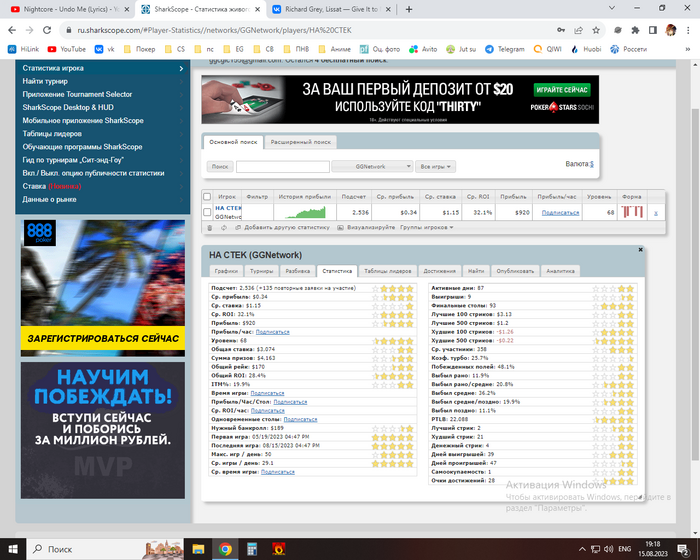The width and height of the screenshot is (700, 560).
Task: Open the Avito bookmark
Action: pos(423,49)
